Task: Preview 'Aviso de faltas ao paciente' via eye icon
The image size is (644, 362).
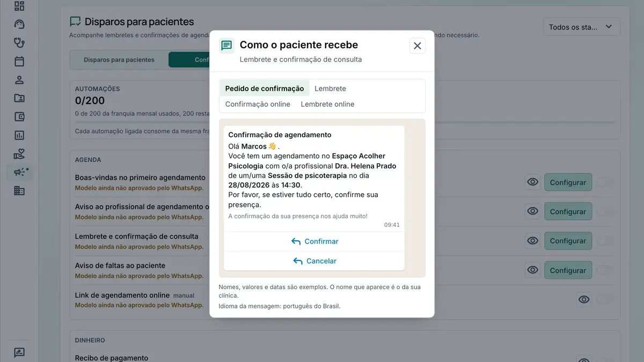Action: tap(532, 270)
